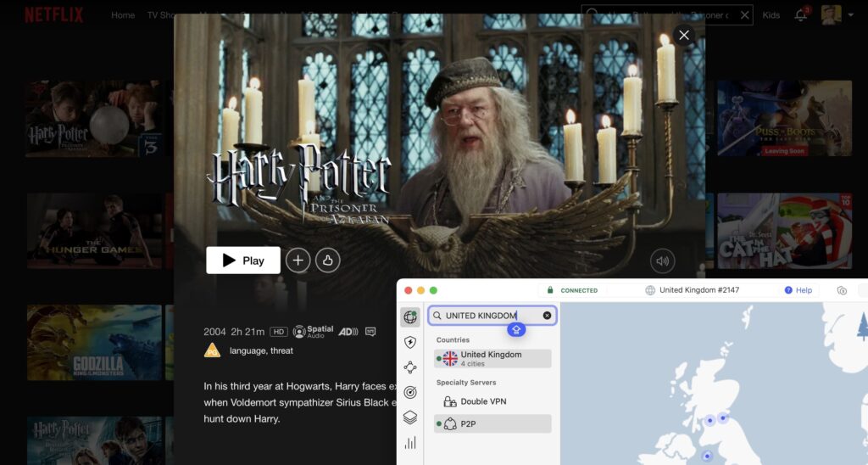Clear the Netflix search box
Screen dimensions: 868x465
coord(744,15)
